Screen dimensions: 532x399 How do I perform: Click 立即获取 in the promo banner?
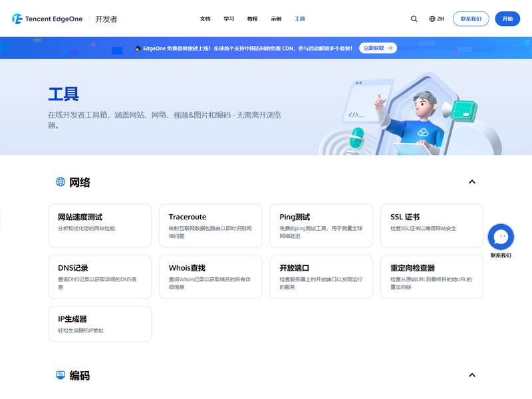click(378, 48)
